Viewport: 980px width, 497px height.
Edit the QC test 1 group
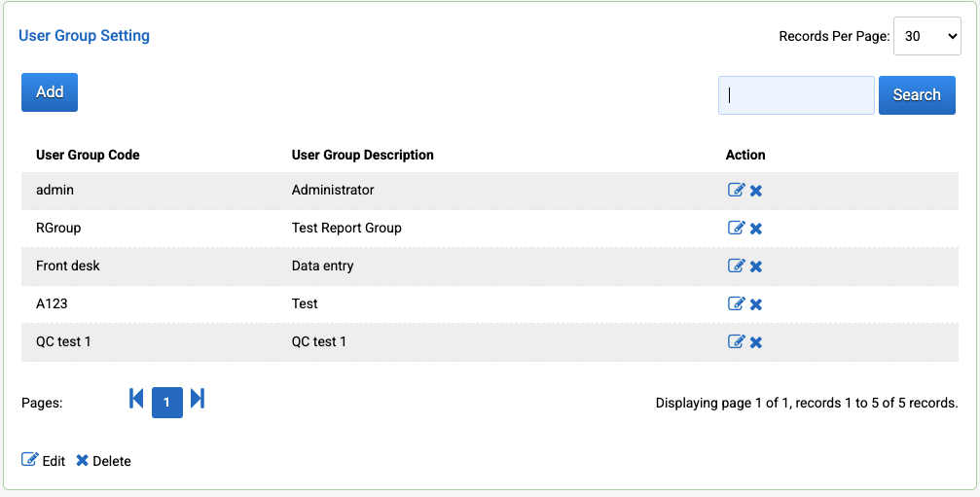[736, 342]
